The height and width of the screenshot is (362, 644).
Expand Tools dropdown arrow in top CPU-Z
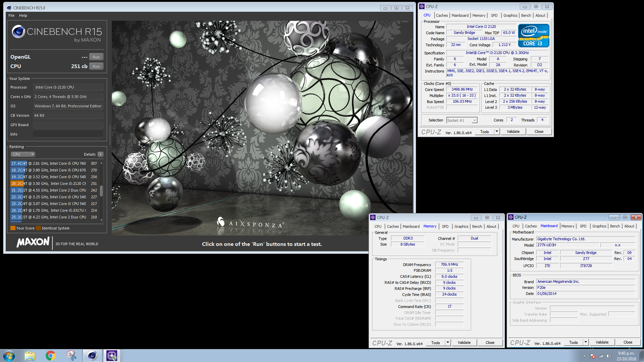click(x=497, y=132)
